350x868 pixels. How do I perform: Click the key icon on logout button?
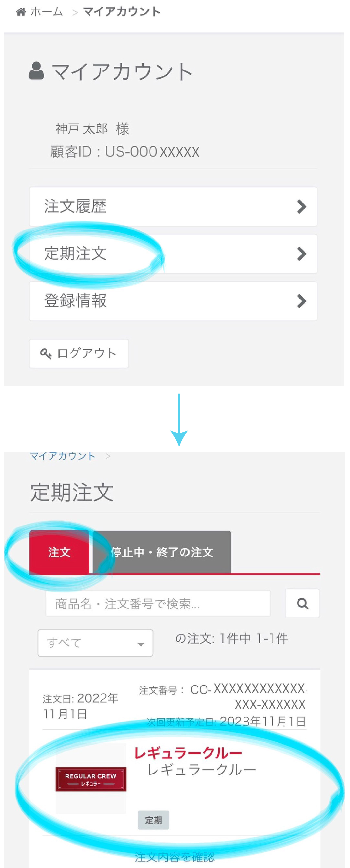(x=45, y=354)
